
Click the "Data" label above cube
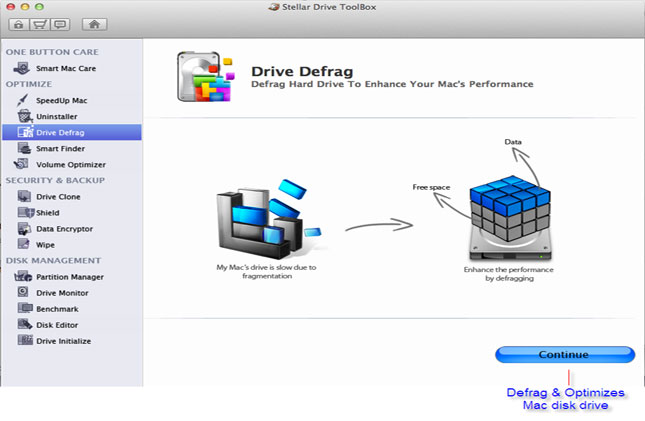513,142
